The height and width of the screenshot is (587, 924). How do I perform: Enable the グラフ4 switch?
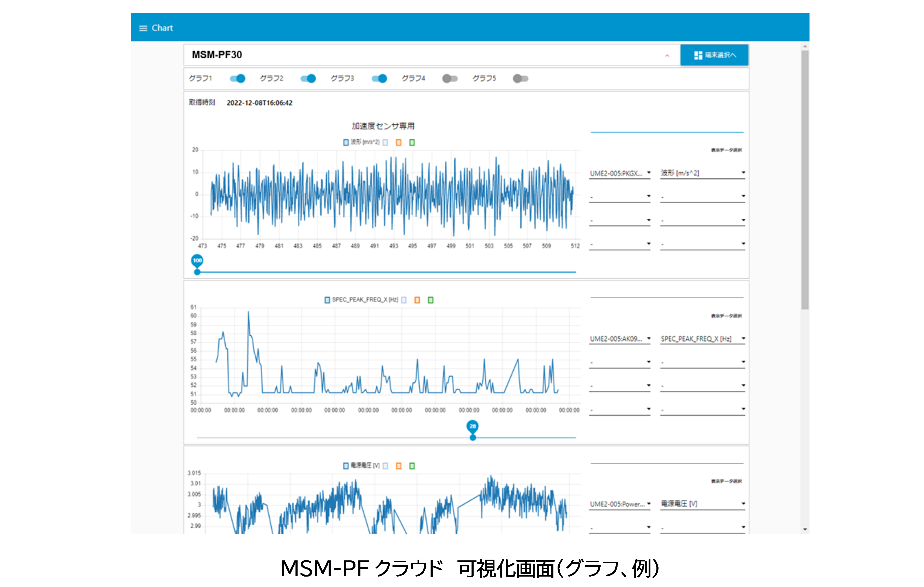450,79
